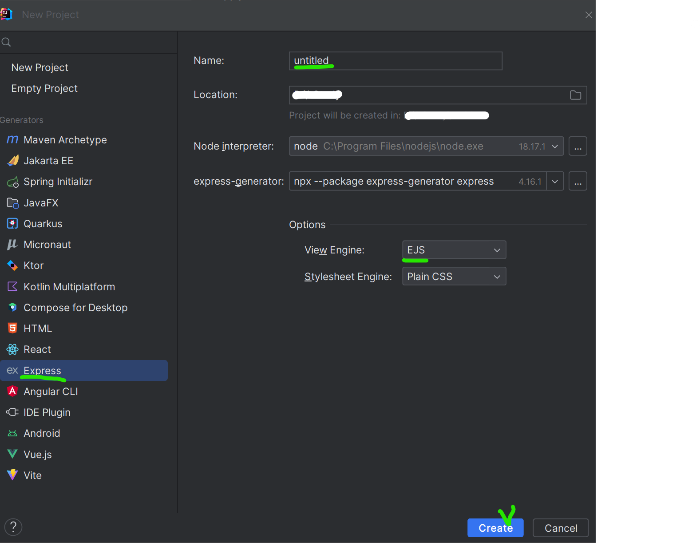Select the Micronaut generator

point(47,245)
